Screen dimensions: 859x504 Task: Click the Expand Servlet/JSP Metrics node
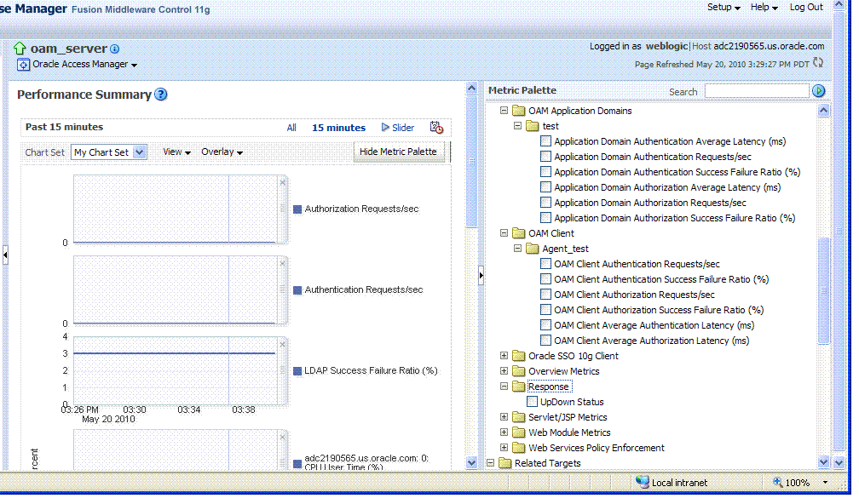(x=504, y=417)
